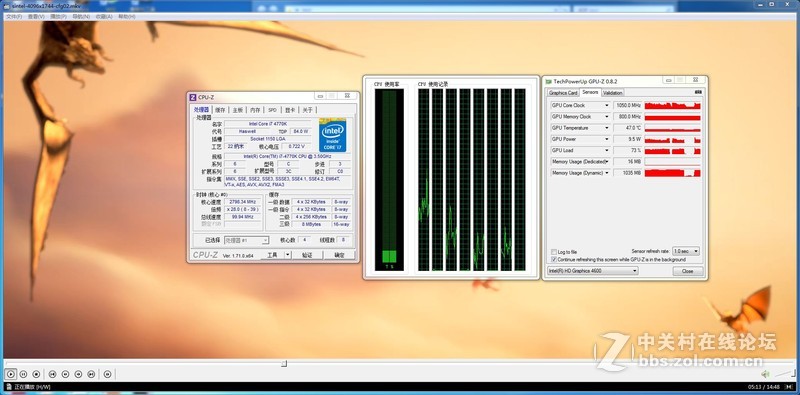Stop the video playback

(36, 374)
